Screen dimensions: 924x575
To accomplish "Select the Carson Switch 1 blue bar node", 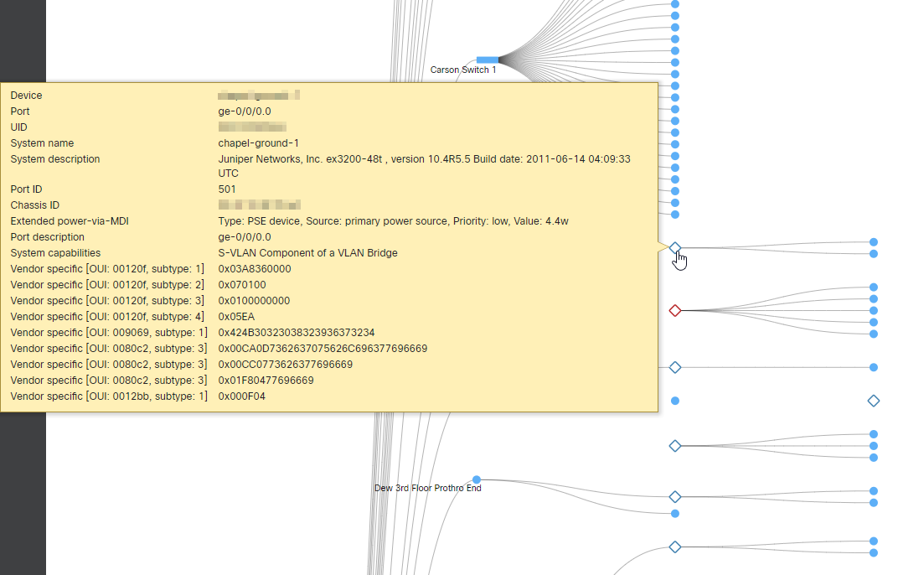I will (x=487, y=60).
